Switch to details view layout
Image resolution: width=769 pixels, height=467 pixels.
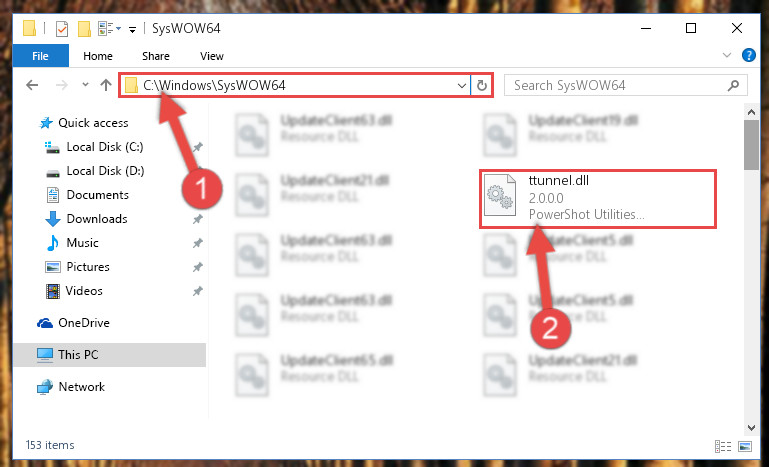[x=723, y=446]
